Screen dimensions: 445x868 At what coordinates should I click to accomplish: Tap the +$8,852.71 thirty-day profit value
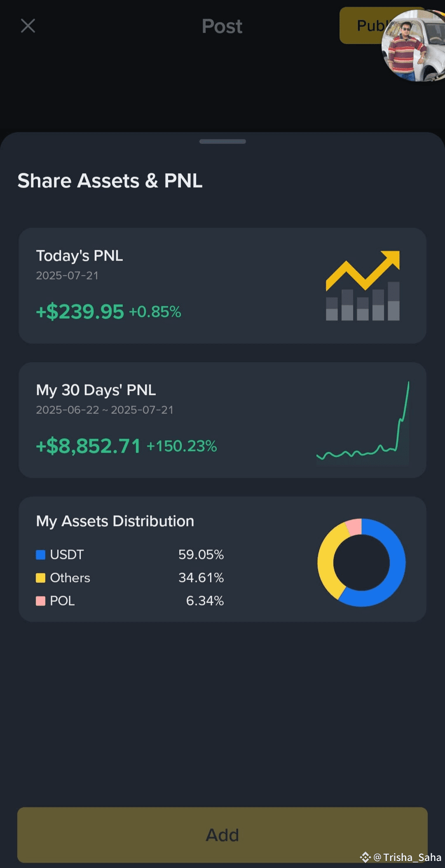[88, 446]
